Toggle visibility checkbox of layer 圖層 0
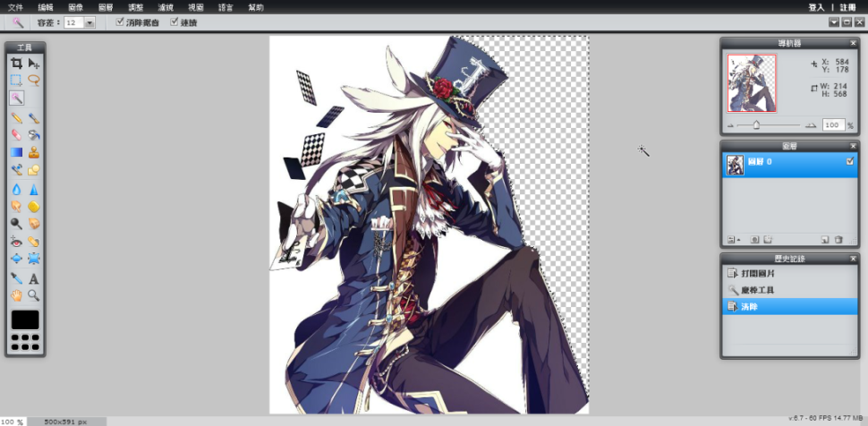This screenshot has height=426, width=868. 849,162
